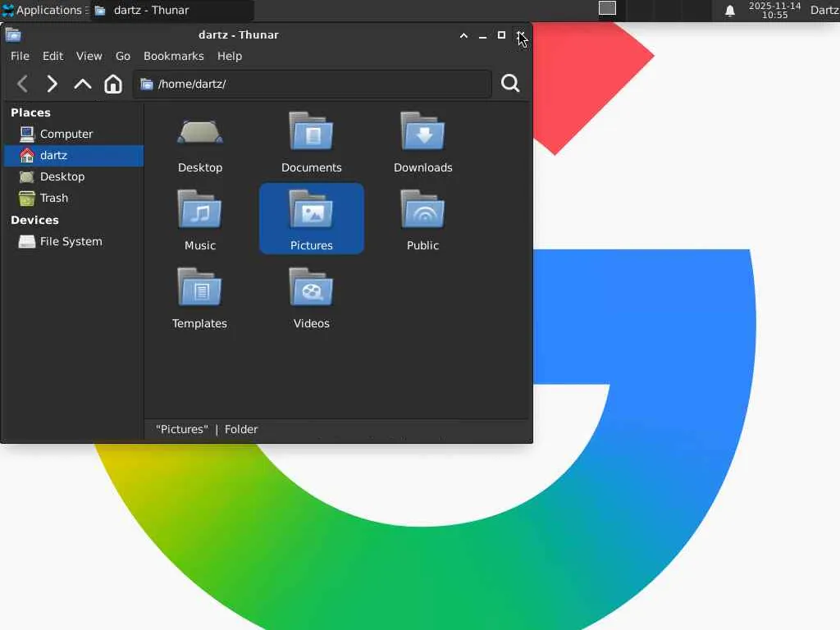Open File System under Devices
Screen dimensions: 840x630
[x=74, y=242]
